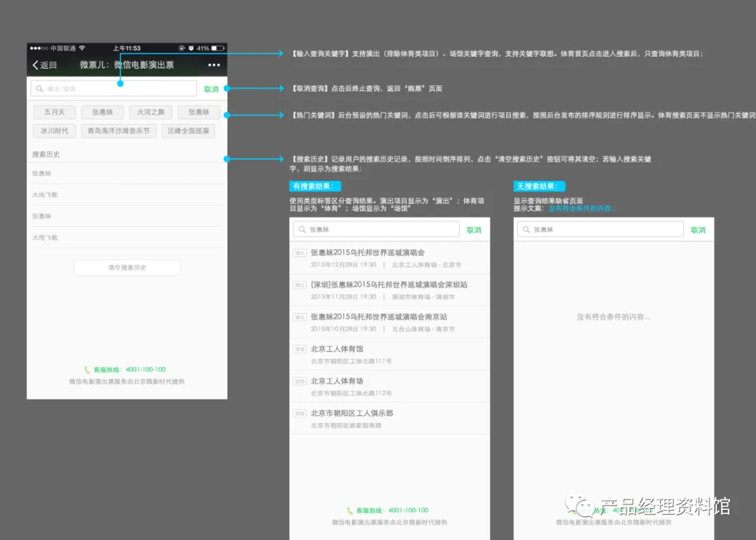The image size is (756, 540).
Task: Click the alarm clock icon in status bar
Action: [191, 48]
